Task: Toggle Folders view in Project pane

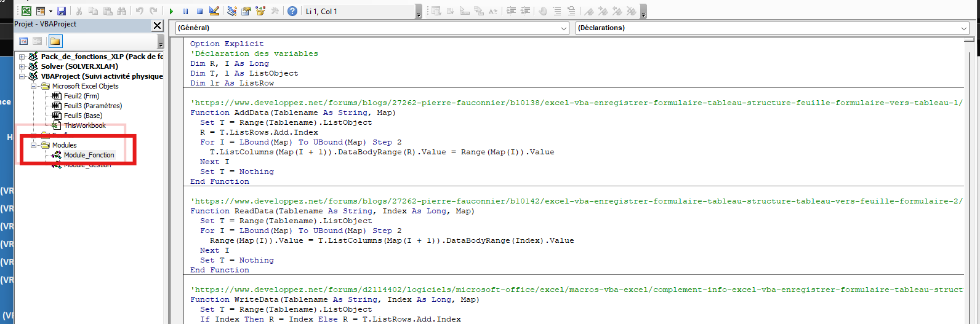Action: tap(55, 41)
